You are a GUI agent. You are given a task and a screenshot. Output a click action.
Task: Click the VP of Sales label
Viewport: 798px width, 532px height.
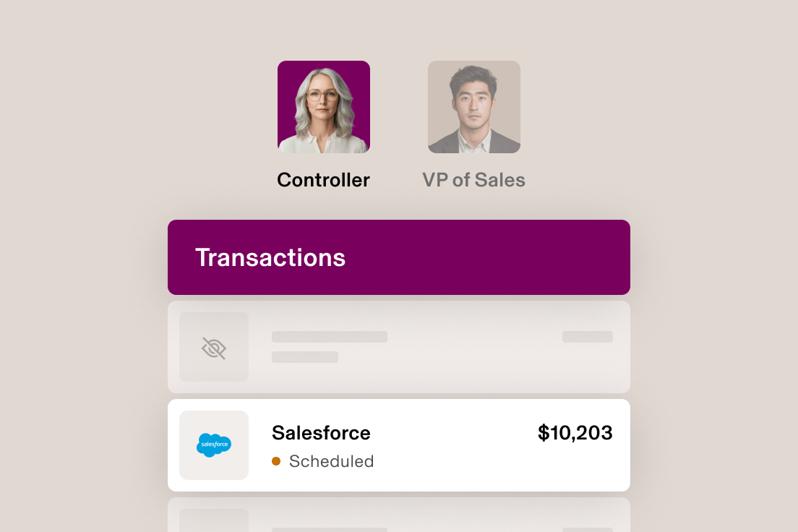coord(473,179)
